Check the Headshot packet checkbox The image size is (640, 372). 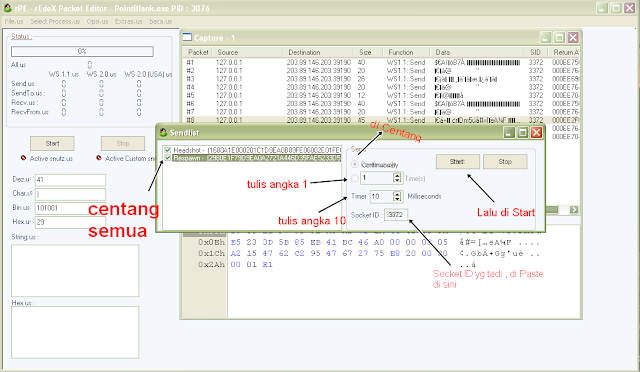click(x=168, y=150)
